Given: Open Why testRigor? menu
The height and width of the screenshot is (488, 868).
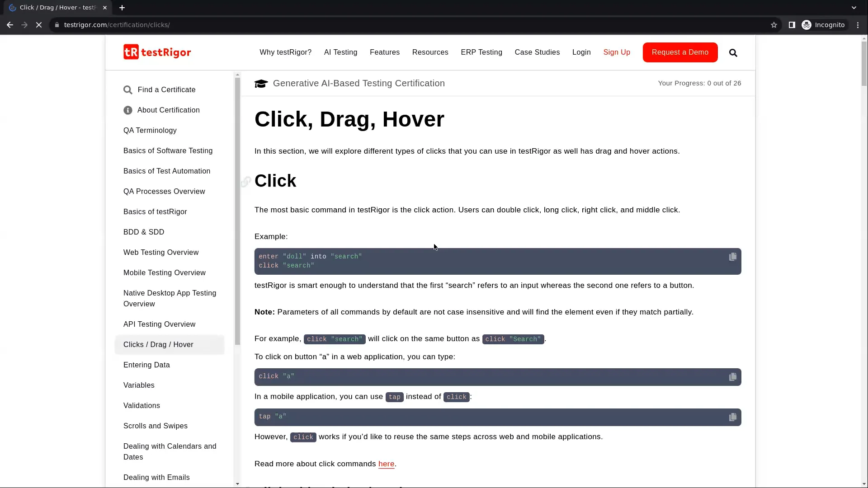Looking at the screenshot, I should point(285,52).
